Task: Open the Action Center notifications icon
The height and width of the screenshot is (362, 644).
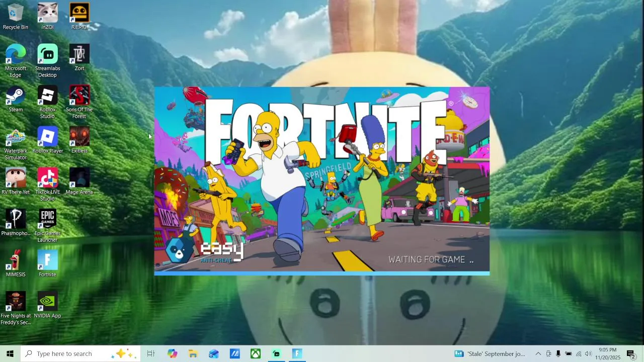Action: [630, 353]
